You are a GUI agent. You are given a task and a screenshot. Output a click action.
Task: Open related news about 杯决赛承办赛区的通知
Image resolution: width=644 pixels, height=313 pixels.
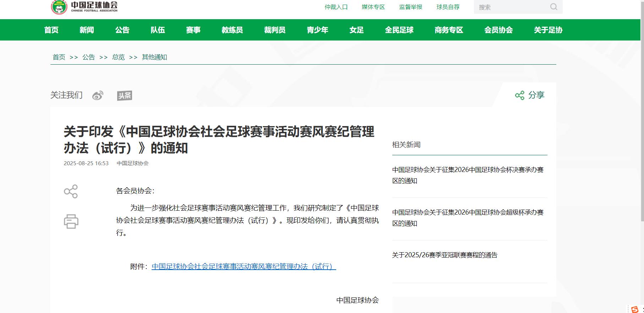coord(468,175)
